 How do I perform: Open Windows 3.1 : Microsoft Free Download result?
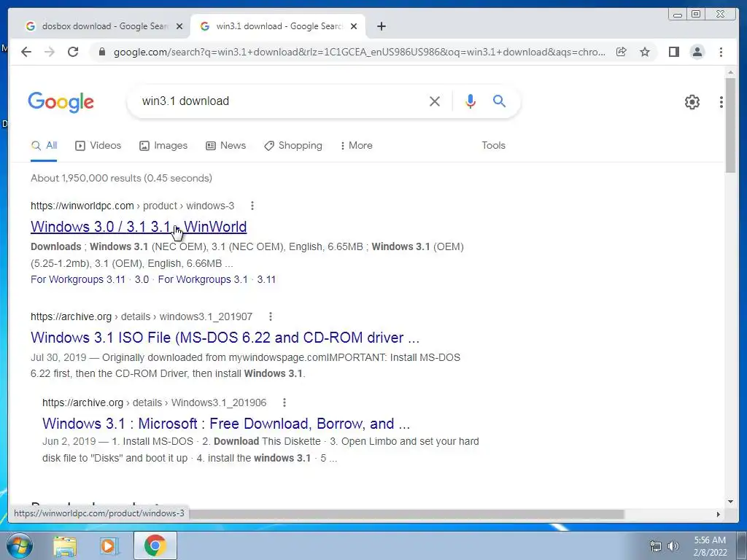[226, 424]
